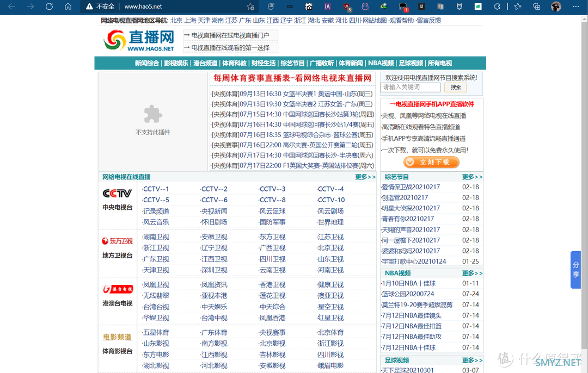Screen dimensions: 588x373
Task: Click the 搜索 search button
Action: (x=456, y=87)
